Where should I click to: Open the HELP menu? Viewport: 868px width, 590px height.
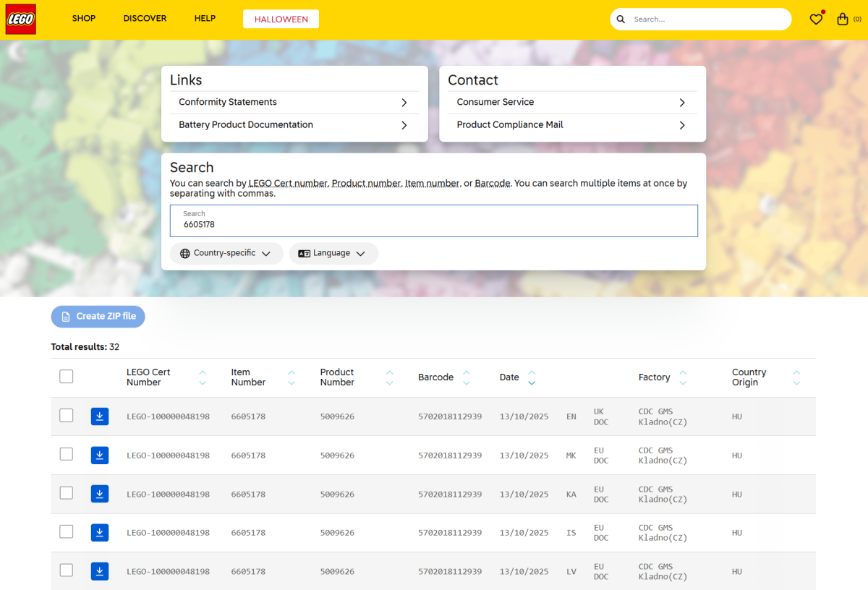point(205,19)
